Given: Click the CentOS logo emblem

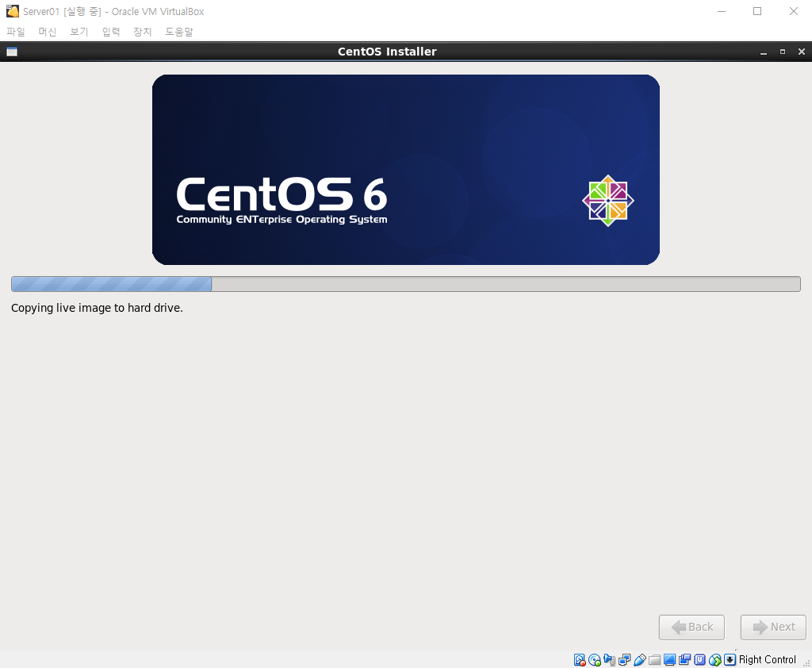Looking at the screenshot, I should [x=608, y=201].
